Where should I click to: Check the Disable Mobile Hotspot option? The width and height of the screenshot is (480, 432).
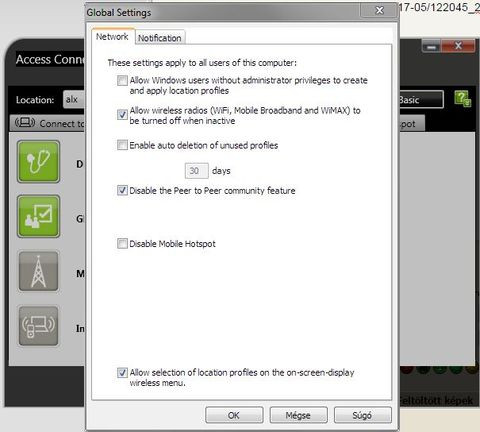(x=122, y=243)
